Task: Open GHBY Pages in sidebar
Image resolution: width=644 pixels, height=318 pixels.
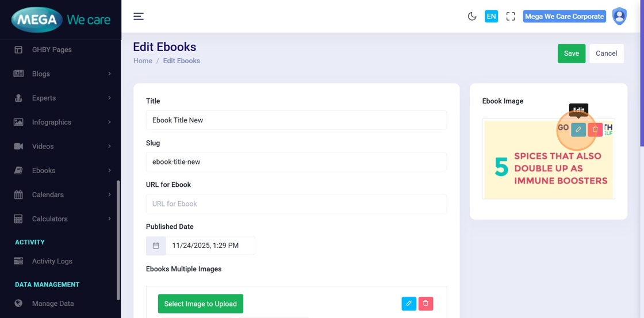Action: pos(52,49)
